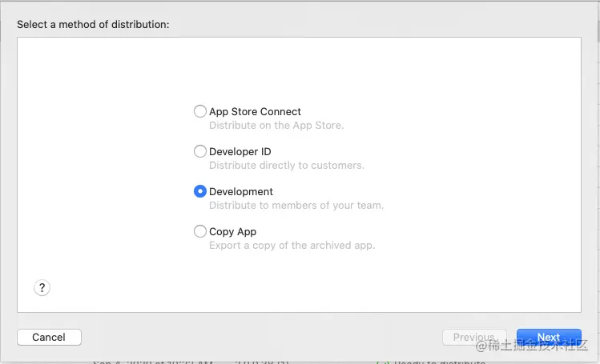
Task: Go back with the Previous button
Action: point(474,338)
